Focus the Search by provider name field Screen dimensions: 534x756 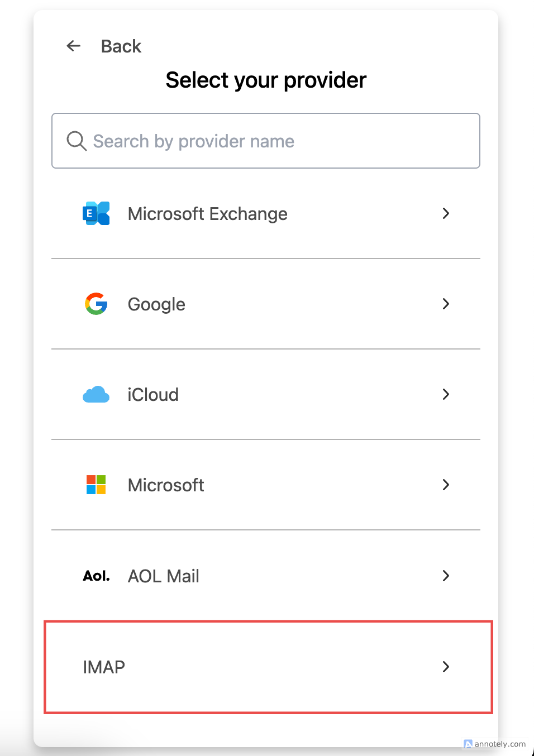coord(266,141)
